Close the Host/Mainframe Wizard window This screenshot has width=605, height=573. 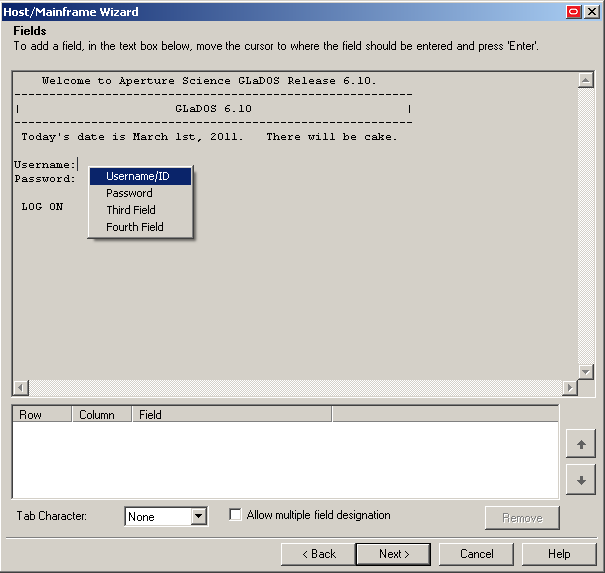(x=591, y=12)
